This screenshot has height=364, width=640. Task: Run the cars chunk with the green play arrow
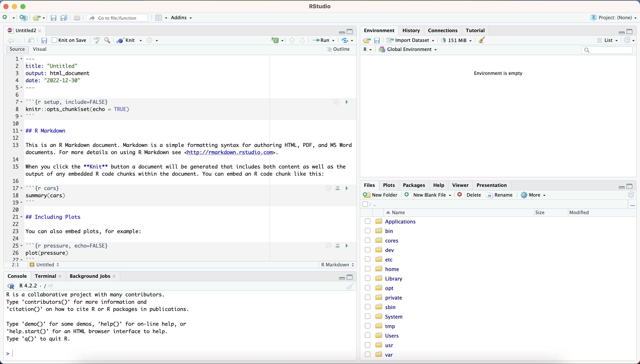(x=347, y=188)
